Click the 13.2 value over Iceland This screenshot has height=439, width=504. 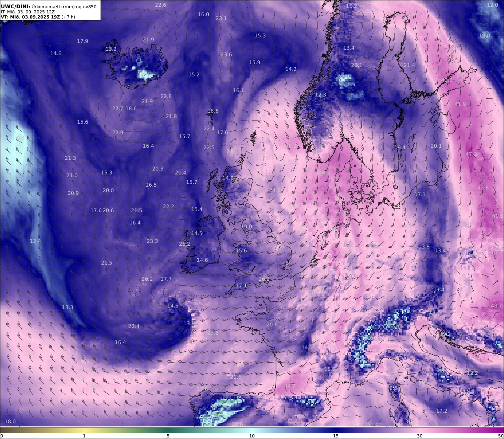[111, 49]
